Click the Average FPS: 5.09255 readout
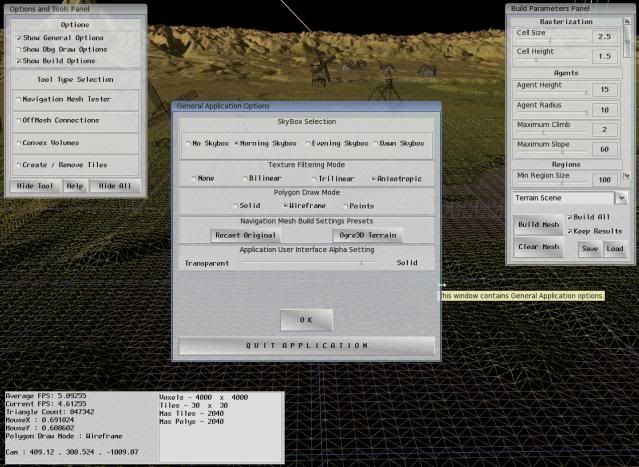 pyautogui.click(x=46, y=396)
